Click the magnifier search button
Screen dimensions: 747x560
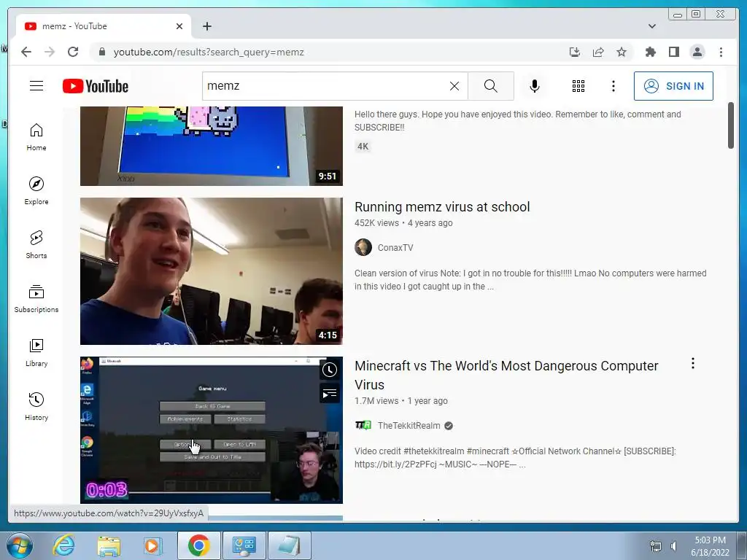[491, 86]
